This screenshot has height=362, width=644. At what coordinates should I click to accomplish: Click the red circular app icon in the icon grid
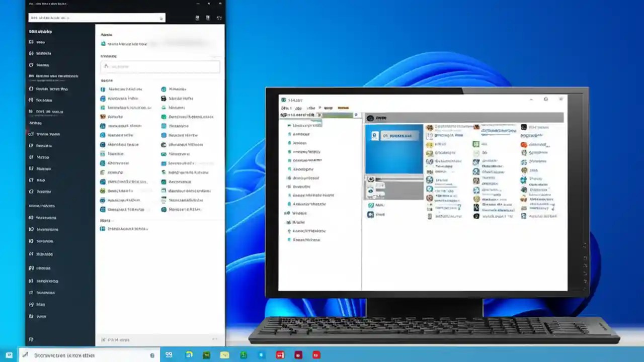pyautogui.click(x=524, y=145)
